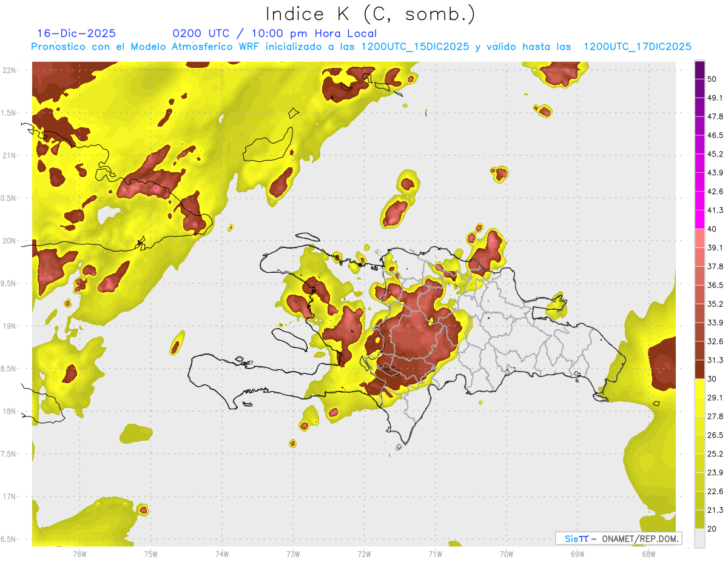Viewport: 728px width, 562px height.
Task: Click the '20N' latitude label
Action: pos(10,241)
